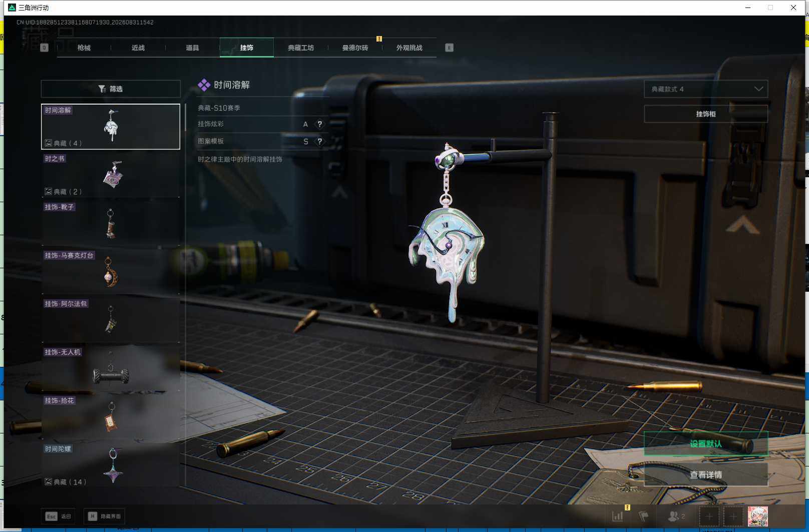Click the first plus squad slot
This screenshot has height=532, width=809.
709,516
